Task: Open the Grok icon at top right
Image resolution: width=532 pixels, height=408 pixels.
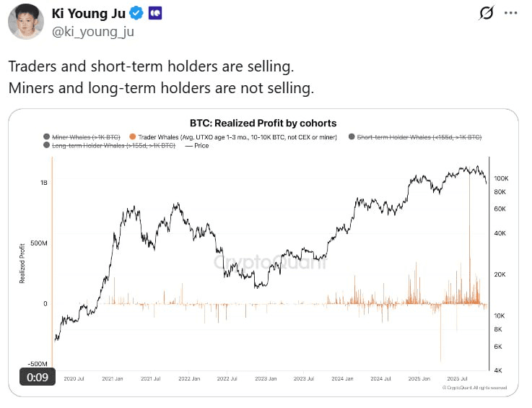Action: 487,13
